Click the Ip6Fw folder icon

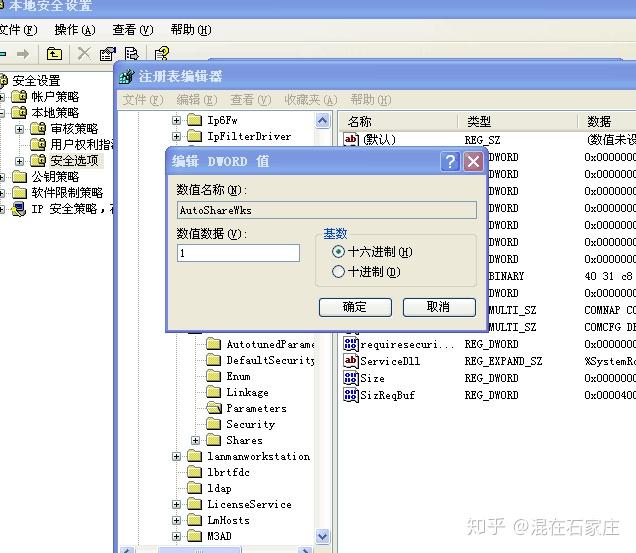pyautogui.click(x=195, y=120)
